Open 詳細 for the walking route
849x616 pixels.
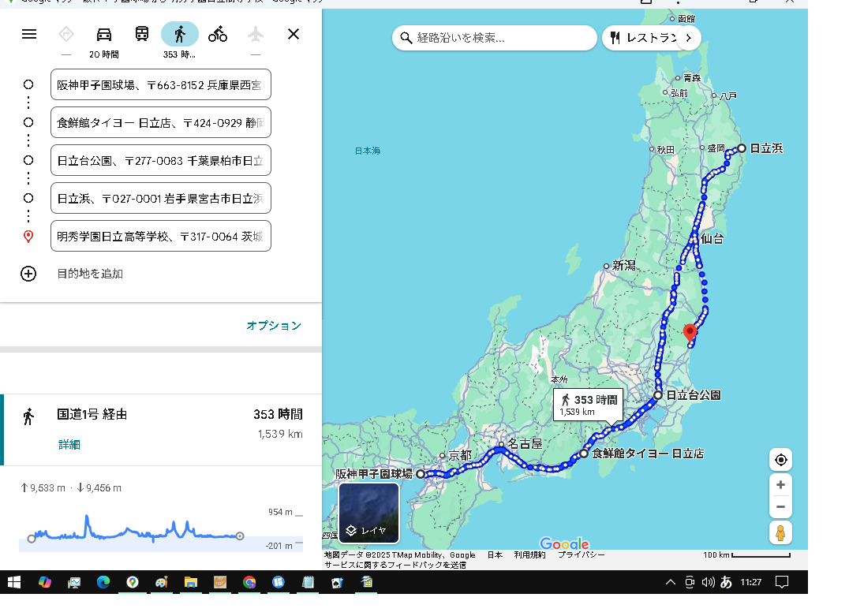69,444
